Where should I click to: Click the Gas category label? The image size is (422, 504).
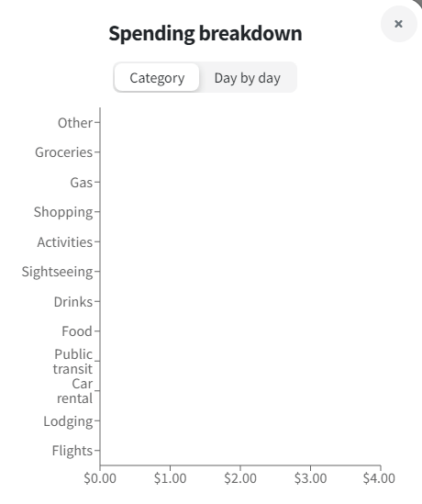click(82, 183)
